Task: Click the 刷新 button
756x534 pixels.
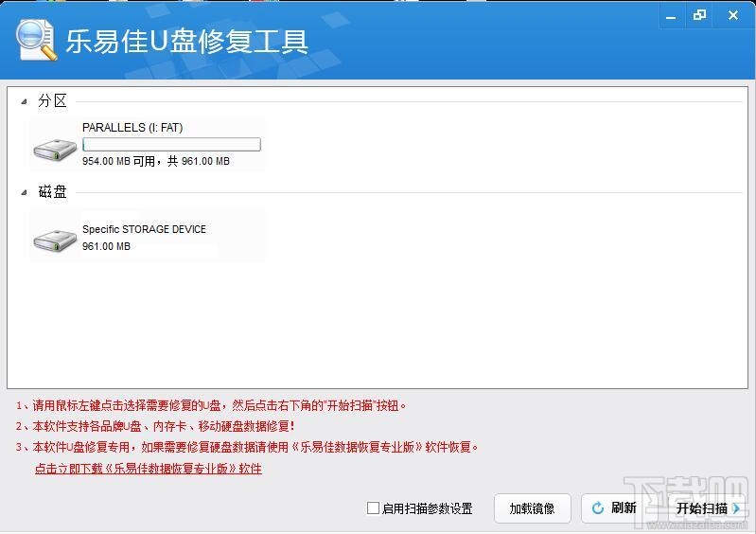Action: [x=613, y=507]
